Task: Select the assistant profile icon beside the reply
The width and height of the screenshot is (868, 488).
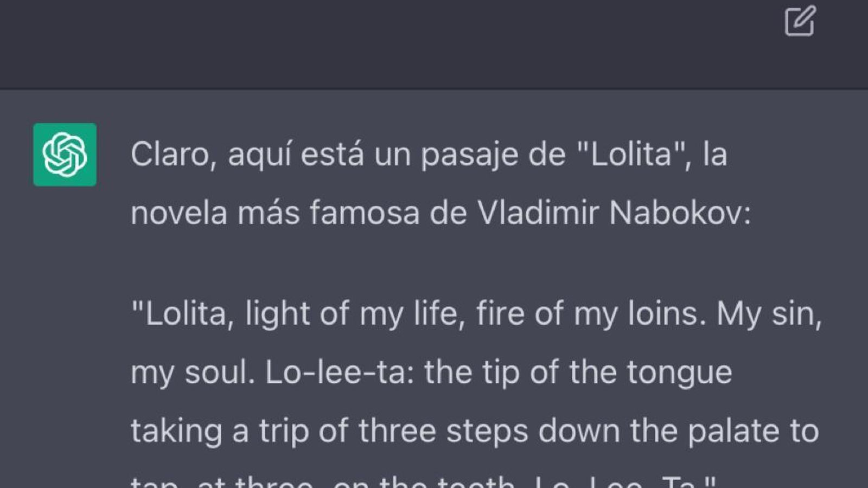Action: point(65,152)
